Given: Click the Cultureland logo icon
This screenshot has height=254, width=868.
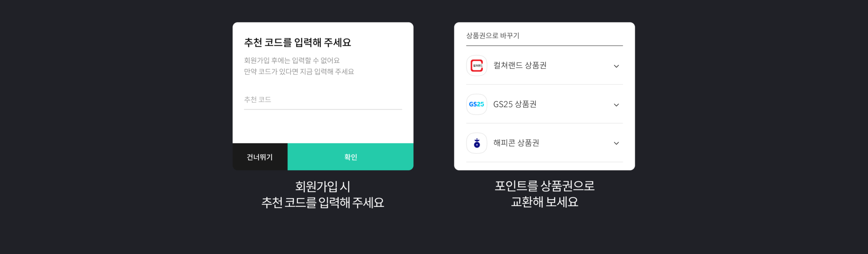Looking at the screenshot, I should [x=476, y=66].
